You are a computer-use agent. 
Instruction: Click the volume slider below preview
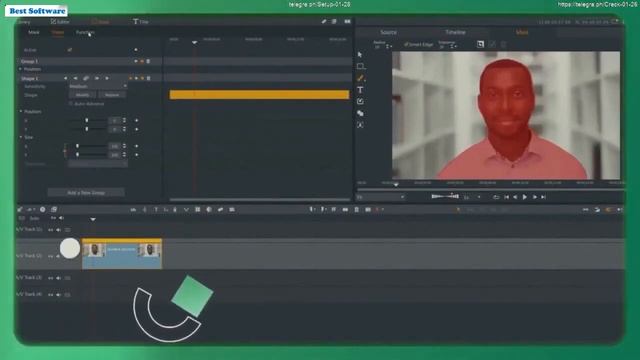[x=445, y=196]
